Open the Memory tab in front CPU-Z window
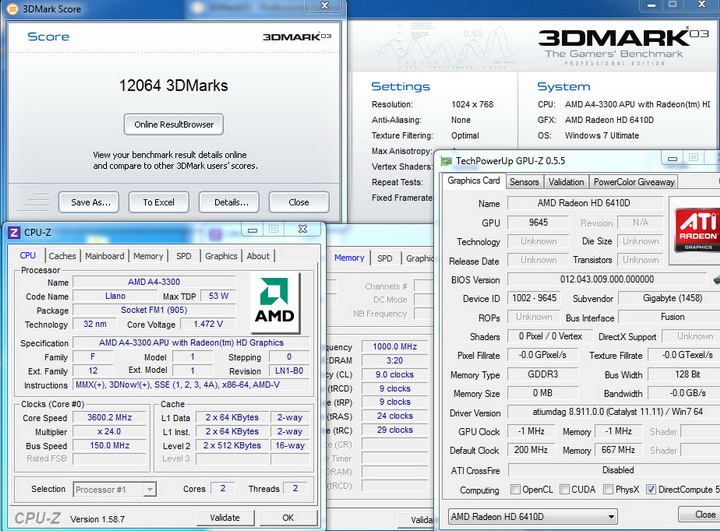Viewport: 720px width, 531px height. pyautogui.click(x=148, y=256)
